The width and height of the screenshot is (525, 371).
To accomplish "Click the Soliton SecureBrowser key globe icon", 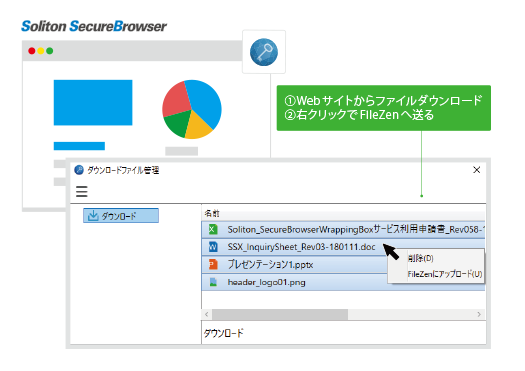I will point(264,52).
